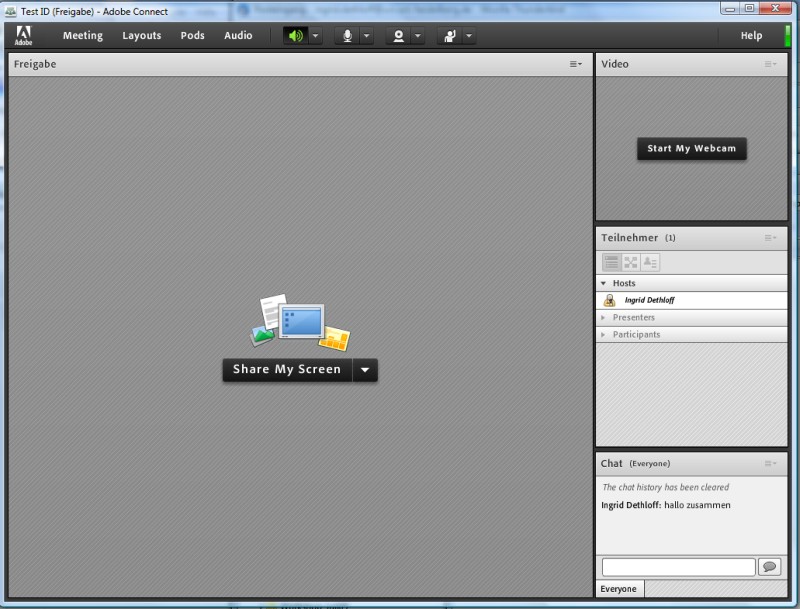Viewport: 800px width, 609px height.
Task: Switch to breakout room view icon
Action: 631,262
